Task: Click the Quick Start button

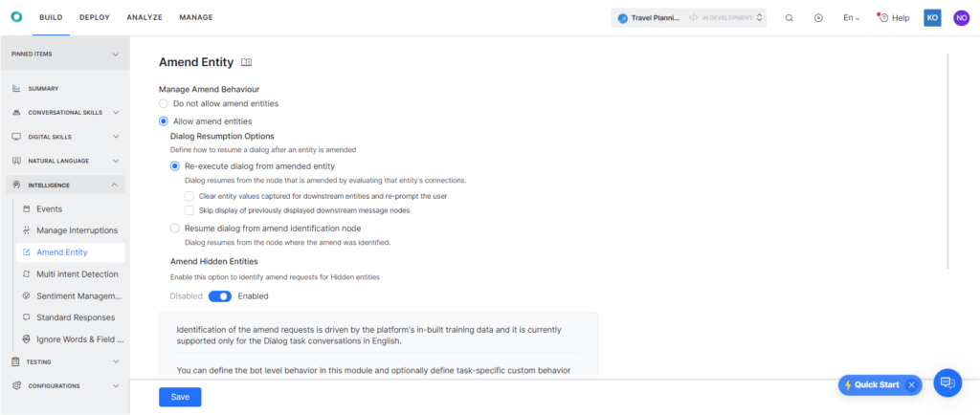Action: pyautogui.click(x=871, y=384)
